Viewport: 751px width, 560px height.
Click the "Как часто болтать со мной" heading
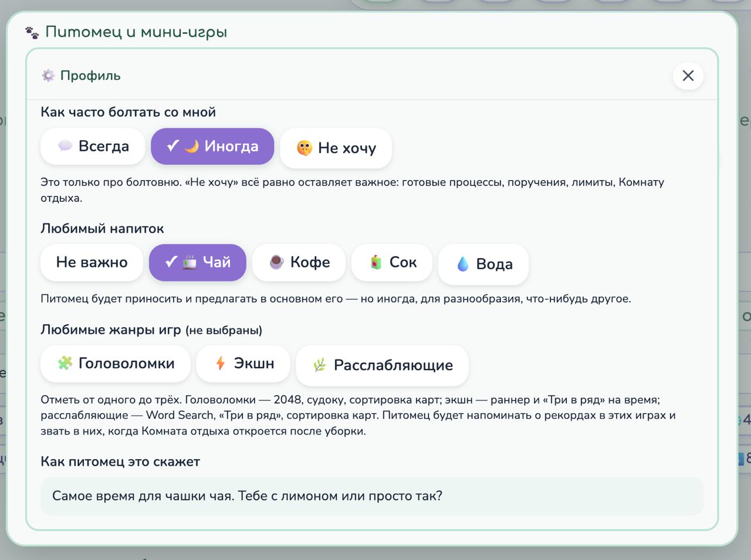pos(128,112)
